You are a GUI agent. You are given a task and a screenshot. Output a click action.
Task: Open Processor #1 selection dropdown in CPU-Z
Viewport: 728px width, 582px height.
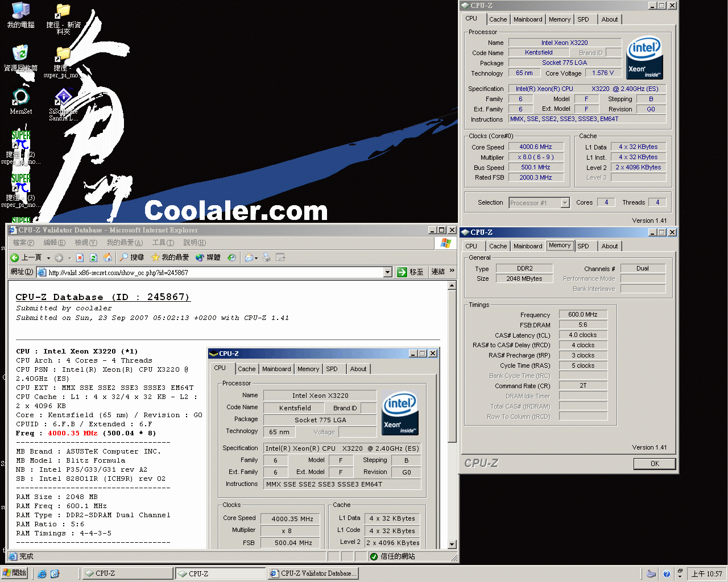[565, 203]
